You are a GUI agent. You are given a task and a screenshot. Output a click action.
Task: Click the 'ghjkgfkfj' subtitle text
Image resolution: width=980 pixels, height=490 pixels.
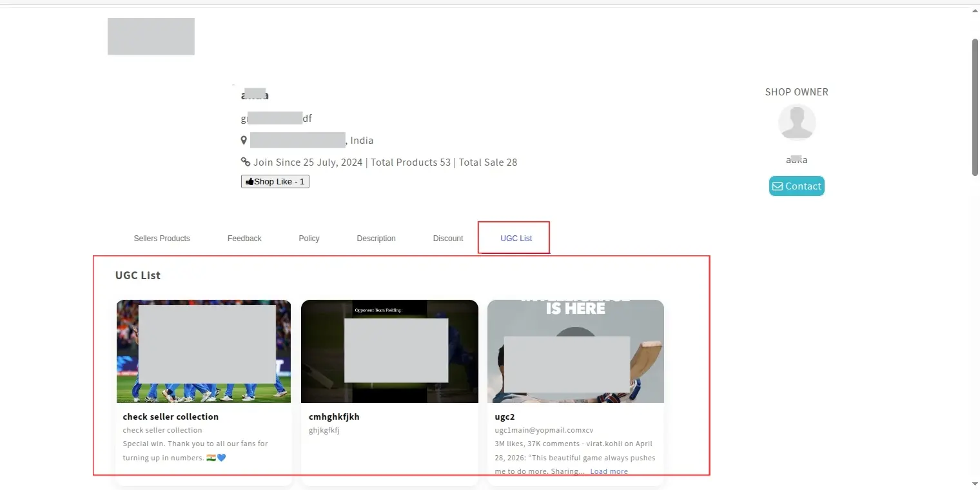click(x=324, y=430)
